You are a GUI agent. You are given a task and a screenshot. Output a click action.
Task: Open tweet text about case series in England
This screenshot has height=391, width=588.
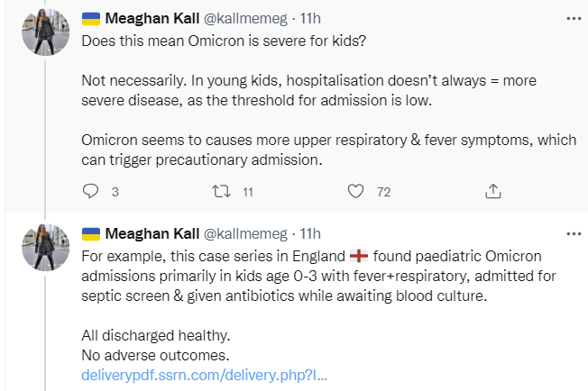click(318, 276)
